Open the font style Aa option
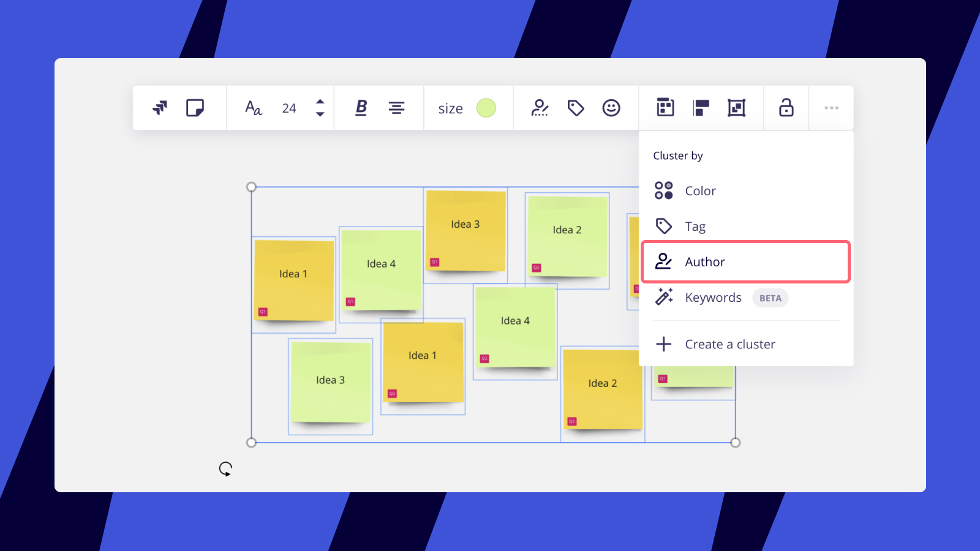The width and height of the screenshot is (980, 551). pos(254,108)
